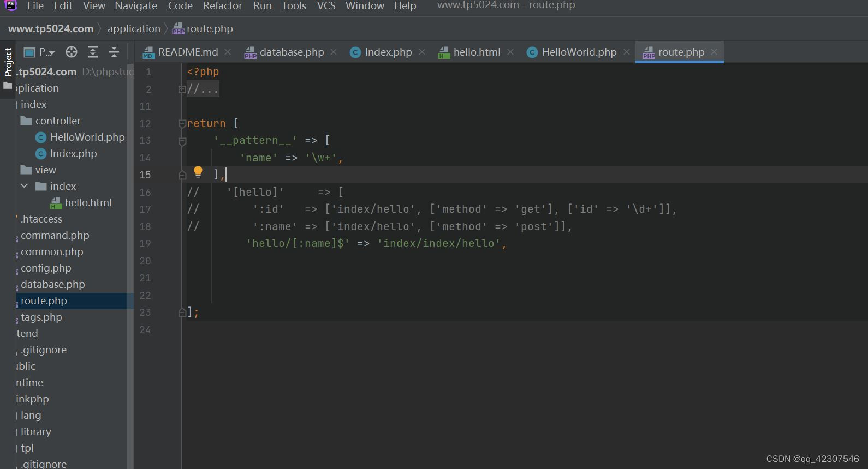Open the Help menu

pyautogui.click(x=405, y=6)
